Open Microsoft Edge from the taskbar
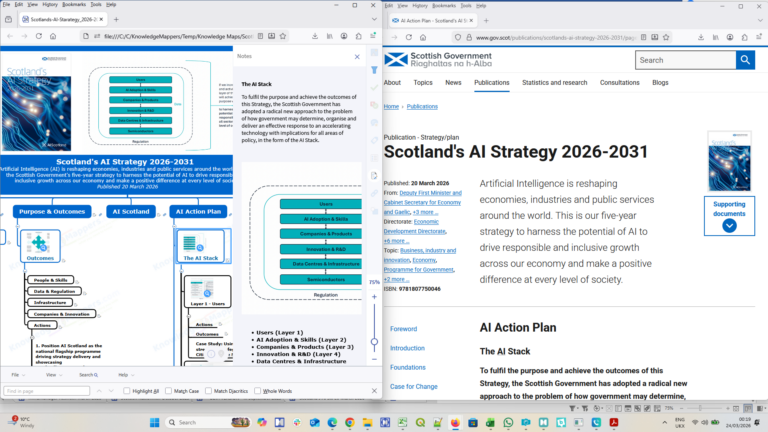The width and height of the screenshot is (768, 432). pyautogui.click(x=332, y=422)
